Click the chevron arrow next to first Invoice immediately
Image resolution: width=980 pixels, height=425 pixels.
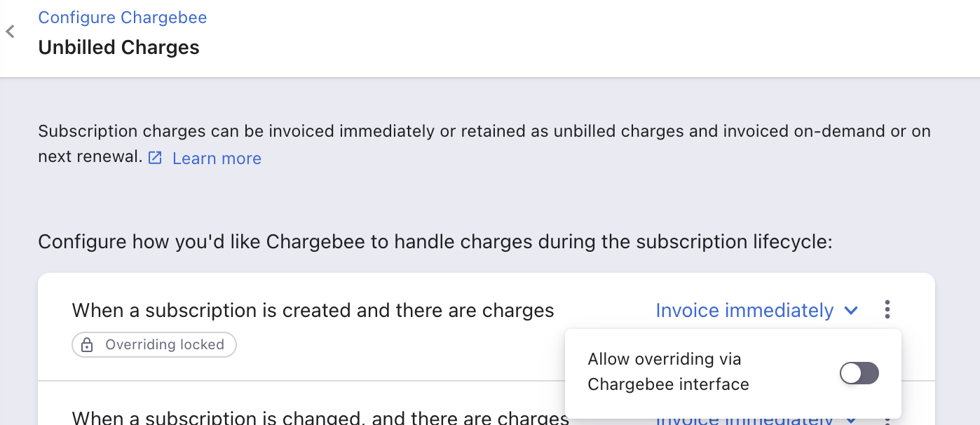click(852, 310)
